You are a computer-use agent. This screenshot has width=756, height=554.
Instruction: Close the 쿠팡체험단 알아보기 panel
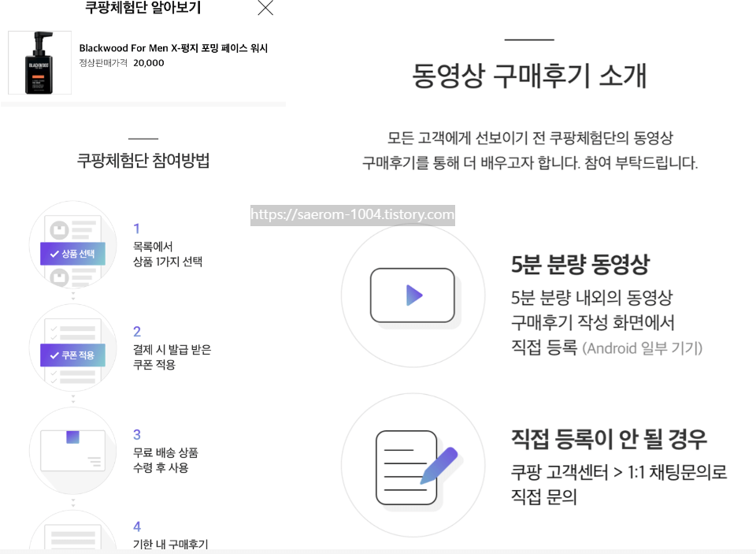[x=265, y=8]
